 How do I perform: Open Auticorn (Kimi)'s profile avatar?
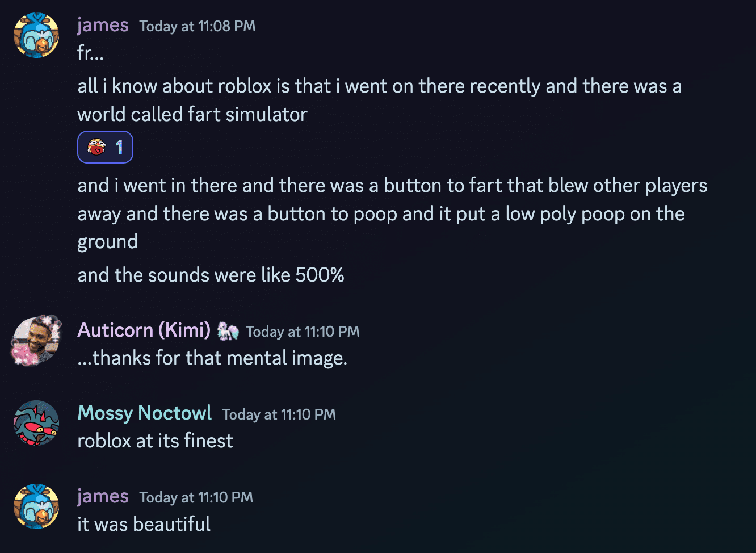[x=36, y=341]
